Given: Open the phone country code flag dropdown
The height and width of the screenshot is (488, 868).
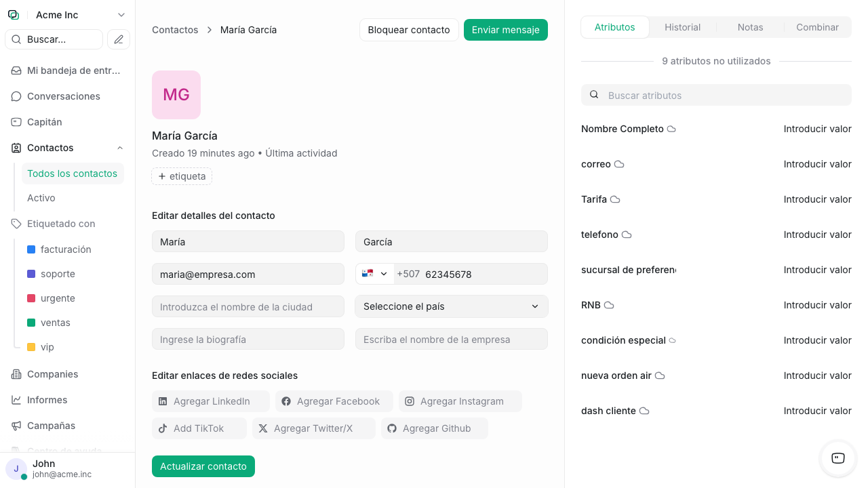Looking at the screenshot, I should pos(374,274).
